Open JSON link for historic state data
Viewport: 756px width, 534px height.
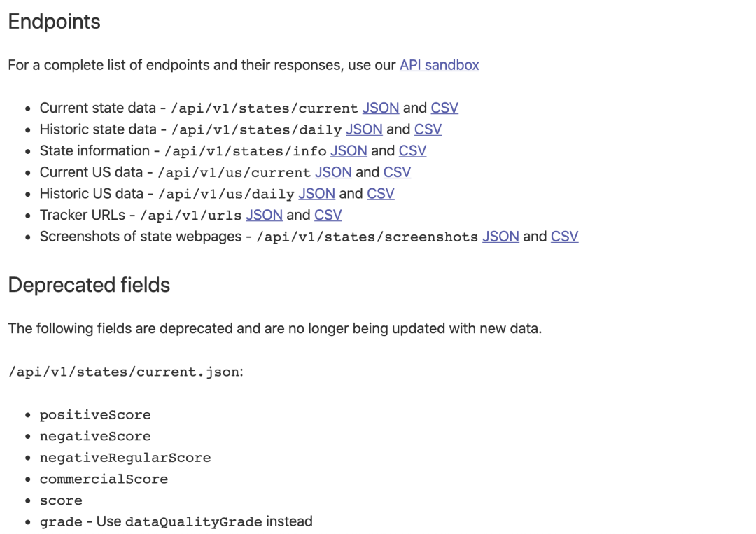tap(364, 129)
